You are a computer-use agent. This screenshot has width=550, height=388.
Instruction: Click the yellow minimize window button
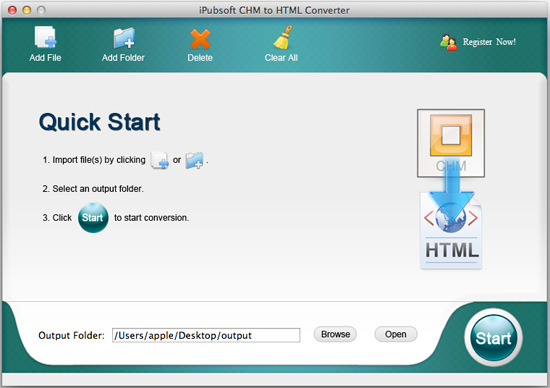(27, 10)
